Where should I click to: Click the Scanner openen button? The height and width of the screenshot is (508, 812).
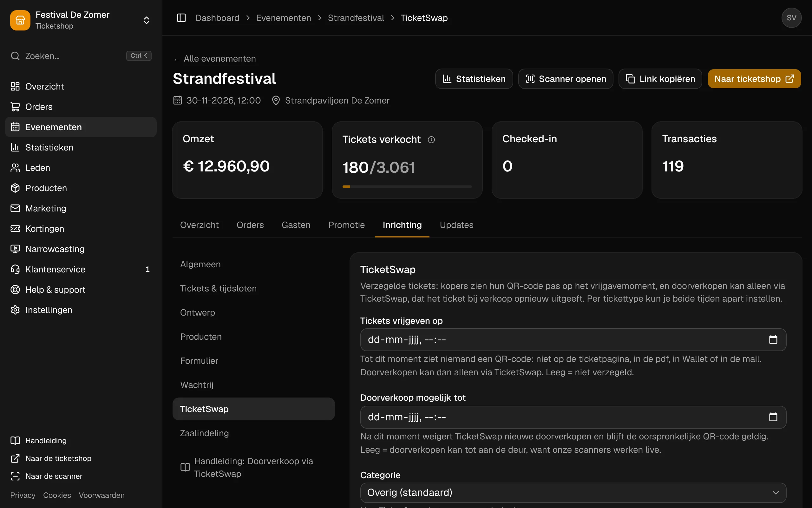coord(566,79)
